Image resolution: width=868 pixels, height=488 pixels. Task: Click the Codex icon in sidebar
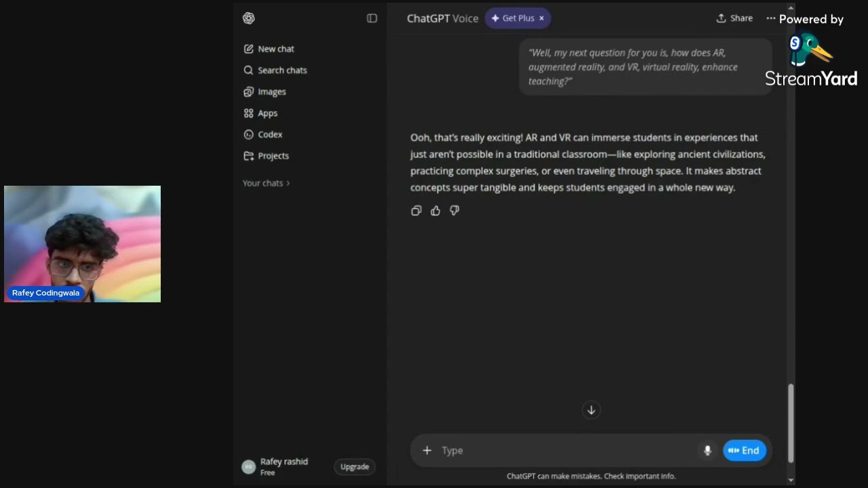pos(249,134)
